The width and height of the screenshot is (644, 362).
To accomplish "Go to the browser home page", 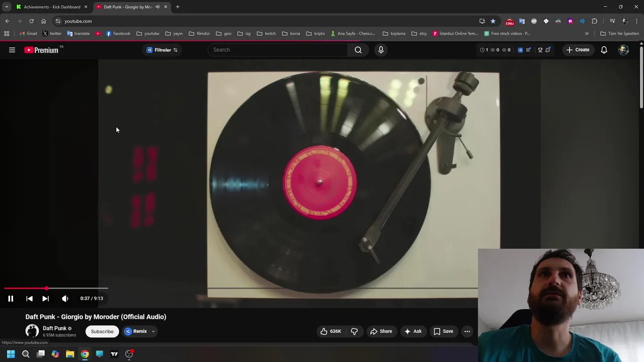I will [x=43, y=21].
